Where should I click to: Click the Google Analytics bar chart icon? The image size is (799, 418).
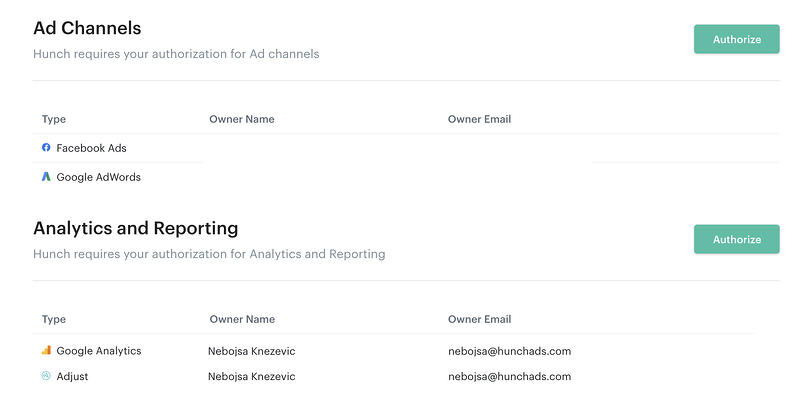[x=46, y=351]
